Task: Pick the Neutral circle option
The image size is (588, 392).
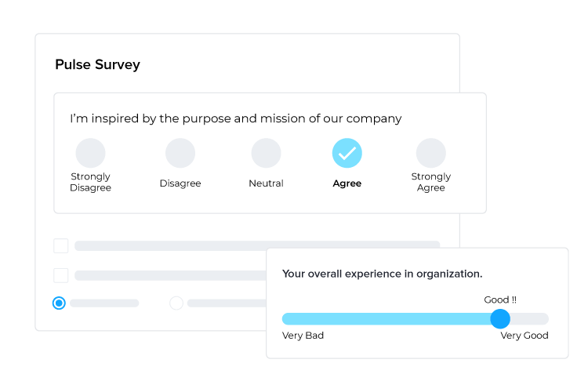Action: coord(267,153)
